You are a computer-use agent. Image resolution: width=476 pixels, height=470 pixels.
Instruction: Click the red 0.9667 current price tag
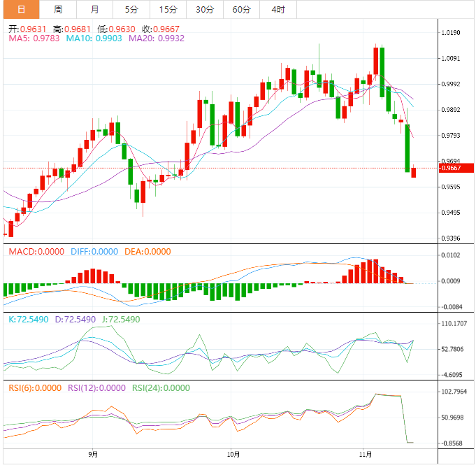(456, 168)
